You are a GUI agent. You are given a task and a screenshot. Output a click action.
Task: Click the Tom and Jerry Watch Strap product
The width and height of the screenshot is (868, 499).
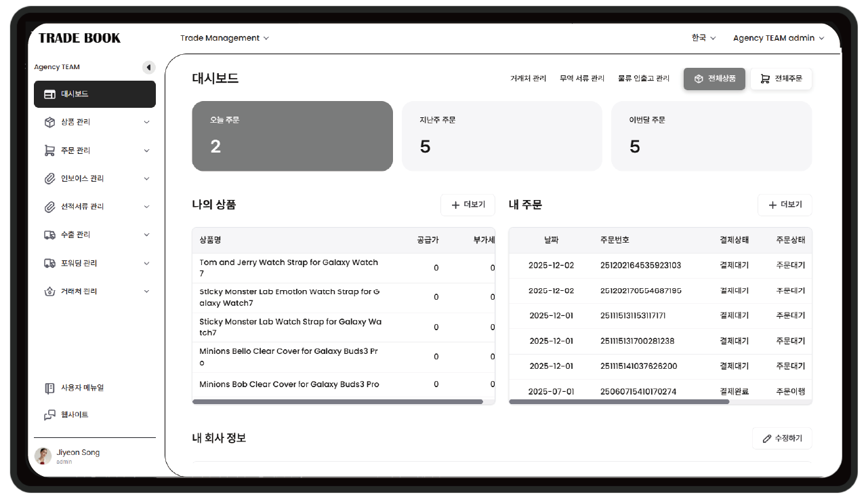[x=344, y=268]
